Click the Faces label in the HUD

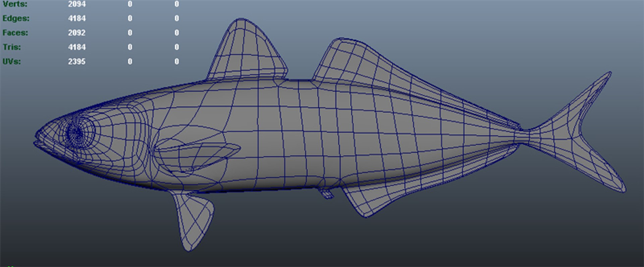15,33
